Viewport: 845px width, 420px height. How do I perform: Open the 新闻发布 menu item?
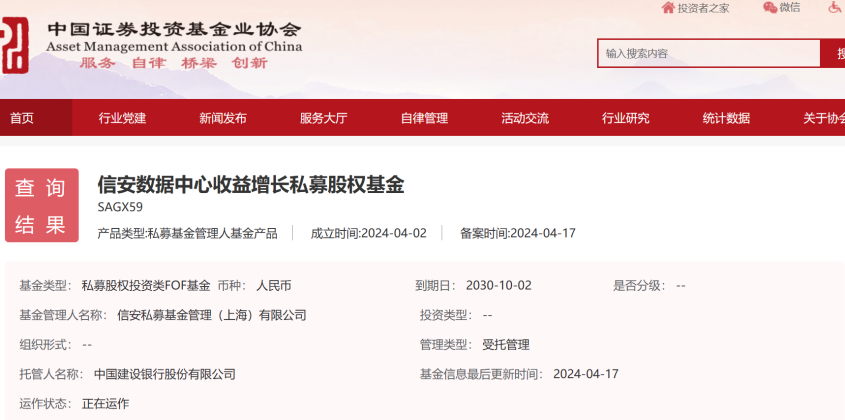tap(223, 118)
